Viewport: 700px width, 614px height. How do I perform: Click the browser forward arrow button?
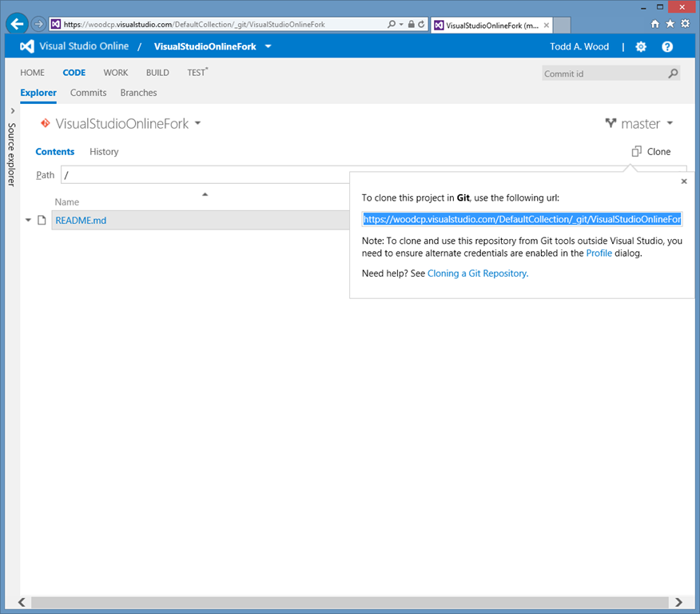tap(39, 24)
